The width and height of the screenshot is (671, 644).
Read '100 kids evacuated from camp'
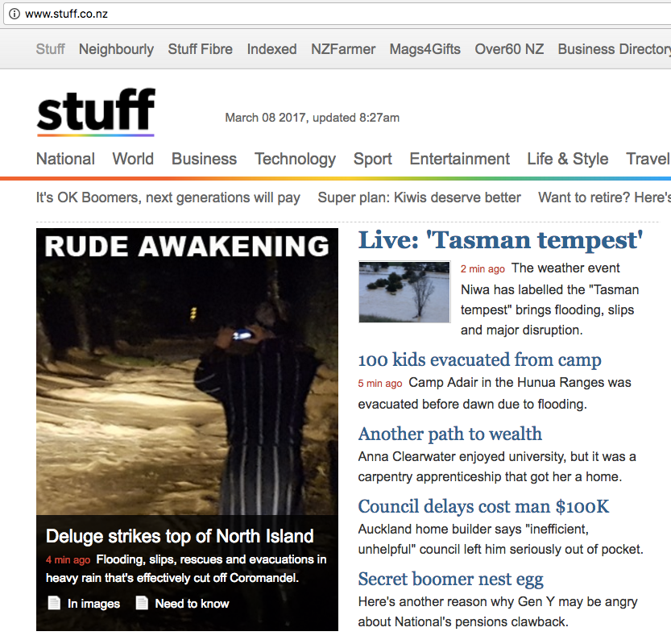tap(480, 359)
